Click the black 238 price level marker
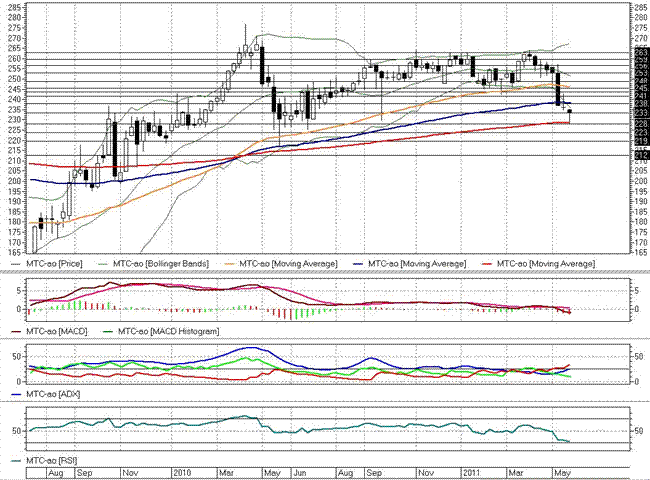This screenshot has height=480, width=650. [641, 103]
